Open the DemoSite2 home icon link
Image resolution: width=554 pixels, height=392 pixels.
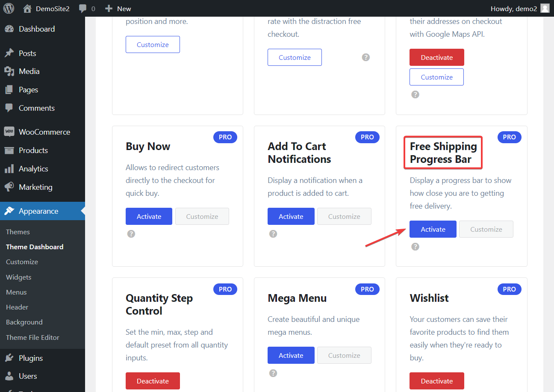27,9
